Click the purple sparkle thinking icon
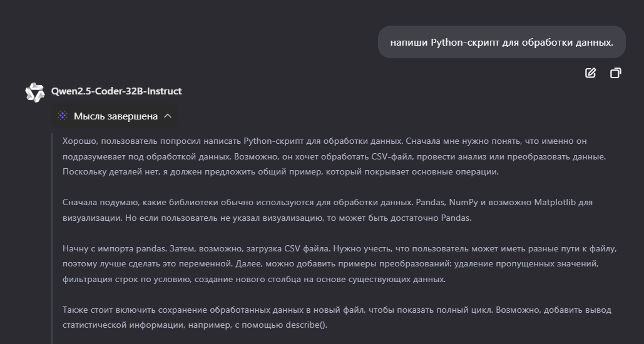The width and height of the screenshot is (644, 344). point(63,116)
